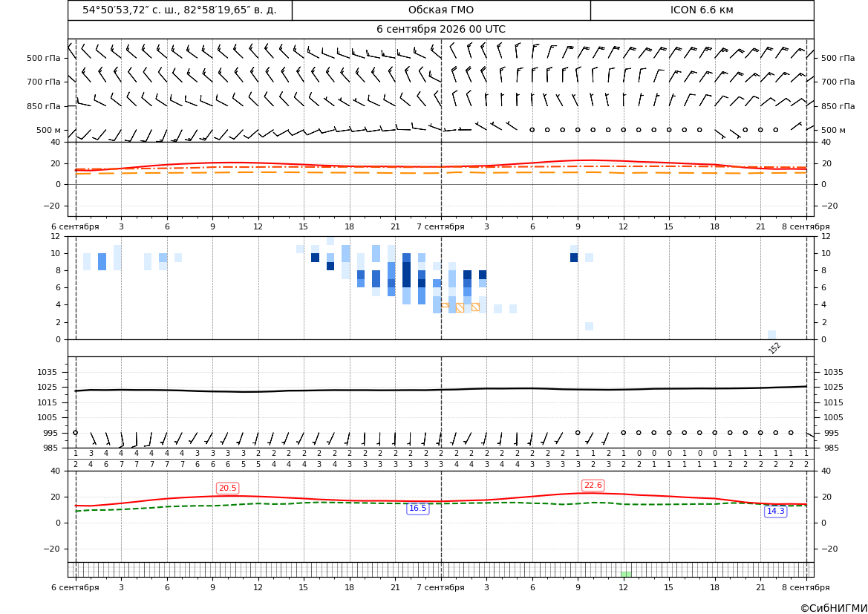Click the 6 сентября 2026 00 UTC title
This screenshot has width=868, height=614.
click(441, 30)
